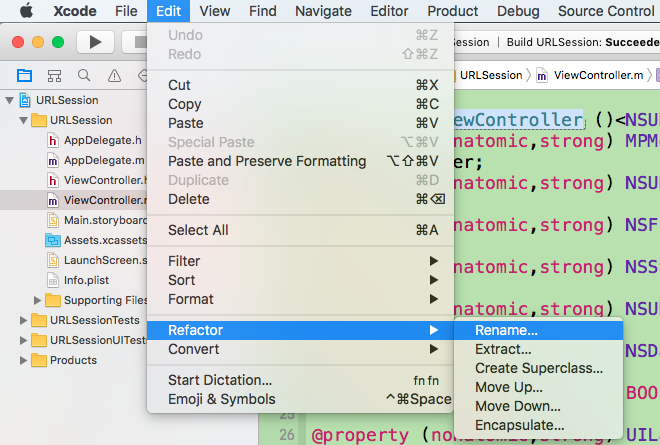The width and height of the screenshot is (660, 445).
Task: Select Encapsulate… in Refactor submenu
Action: coord(538,425)
